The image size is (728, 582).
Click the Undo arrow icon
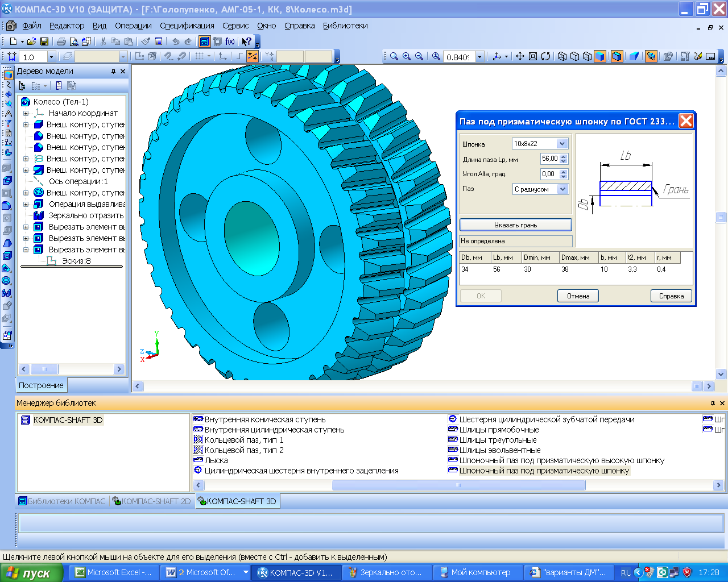coord(175,41)
